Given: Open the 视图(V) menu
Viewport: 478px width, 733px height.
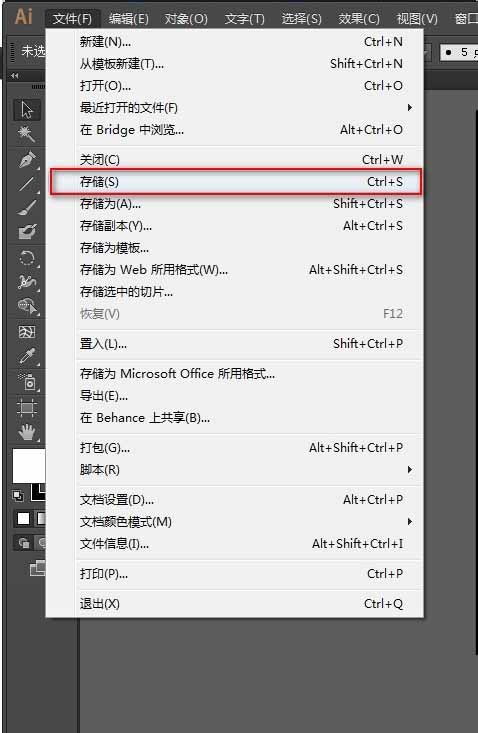Looking at the screenshot, I should tap(417, 19).
